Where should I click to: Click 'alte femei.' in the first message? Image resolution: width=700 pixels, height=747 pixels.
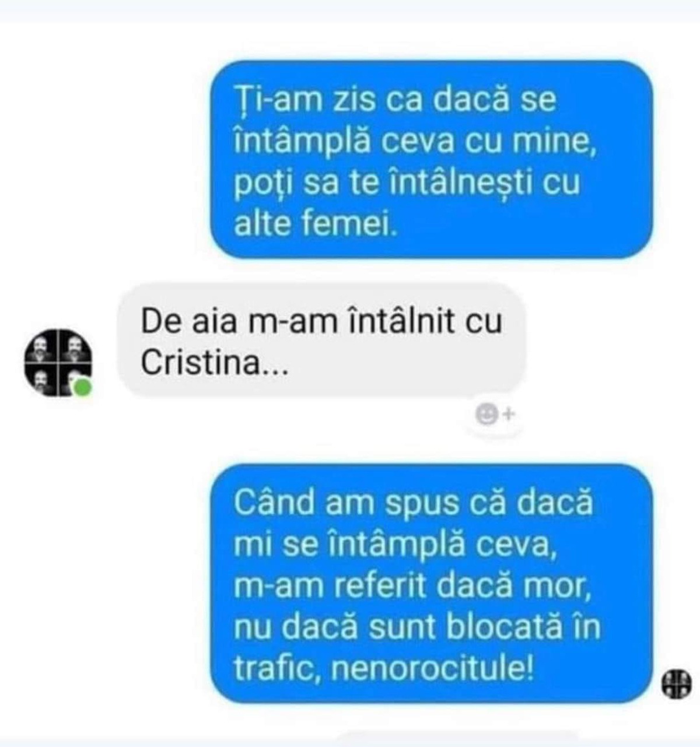316,225
